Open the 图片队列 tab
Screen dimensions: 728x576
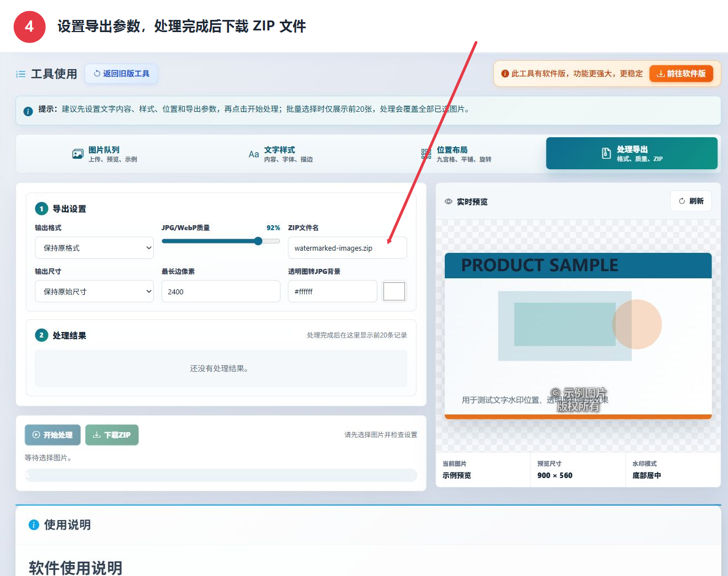105,154
